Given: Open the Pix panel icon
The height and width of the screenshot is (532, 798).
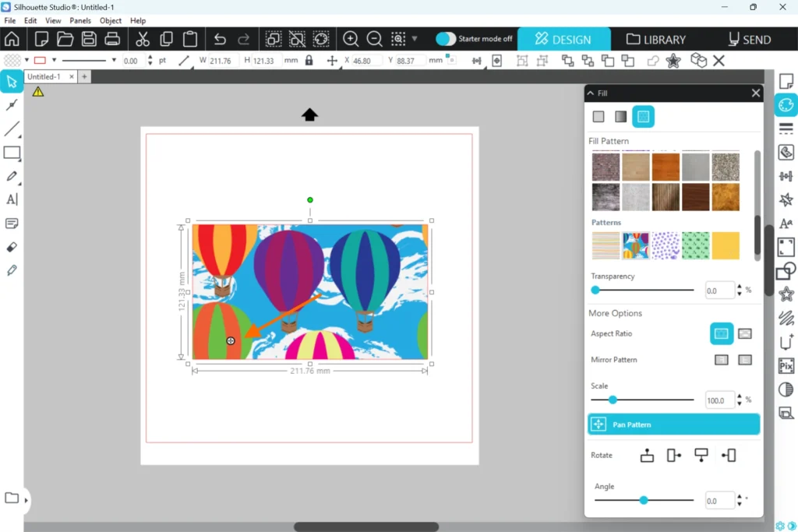Looking at the screenshot, I should tap(786, 366).
